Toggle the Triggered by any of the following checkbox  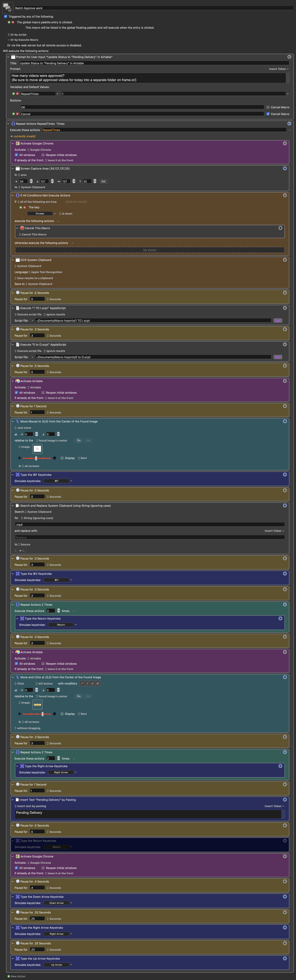(5, 16)
